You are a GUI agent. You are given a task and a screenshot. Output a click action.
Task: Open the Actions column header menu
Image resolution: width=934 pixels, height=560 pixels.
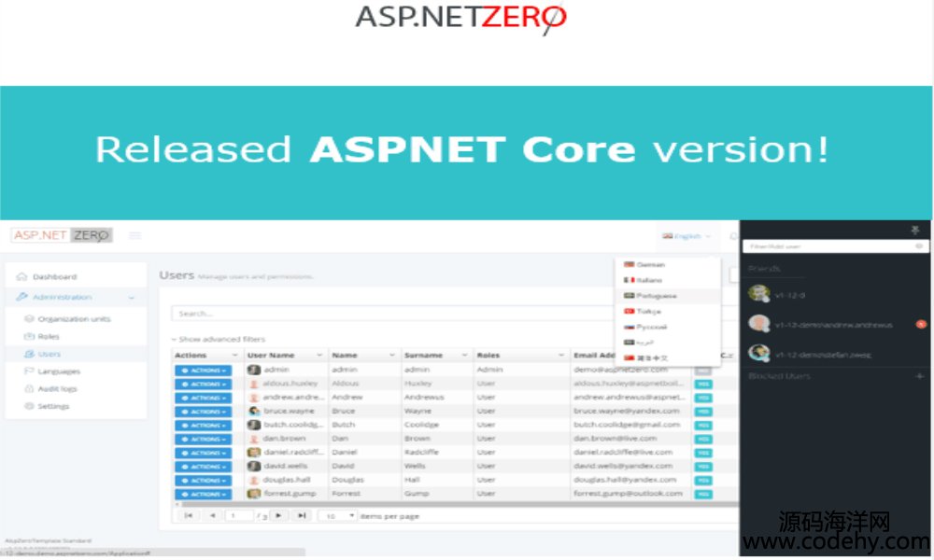click(234, 356)
